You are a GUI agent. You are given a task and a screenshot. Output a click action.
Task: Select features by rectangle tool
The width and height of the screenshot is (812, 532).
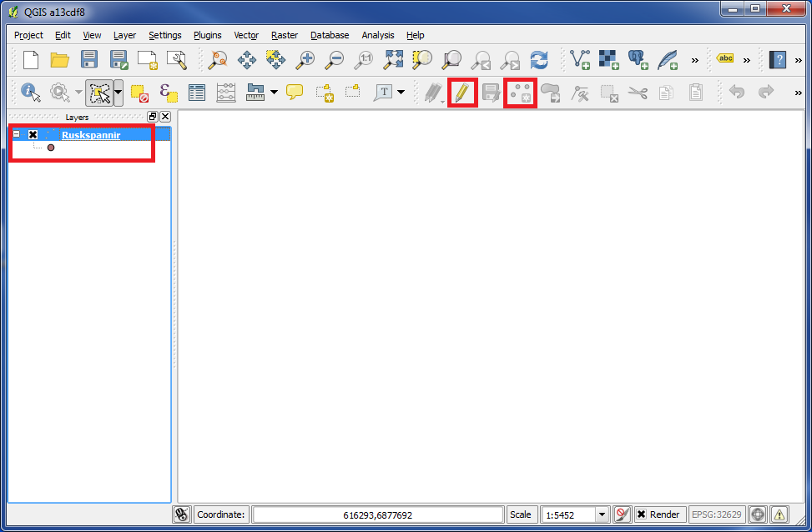(x=99, y=93)
